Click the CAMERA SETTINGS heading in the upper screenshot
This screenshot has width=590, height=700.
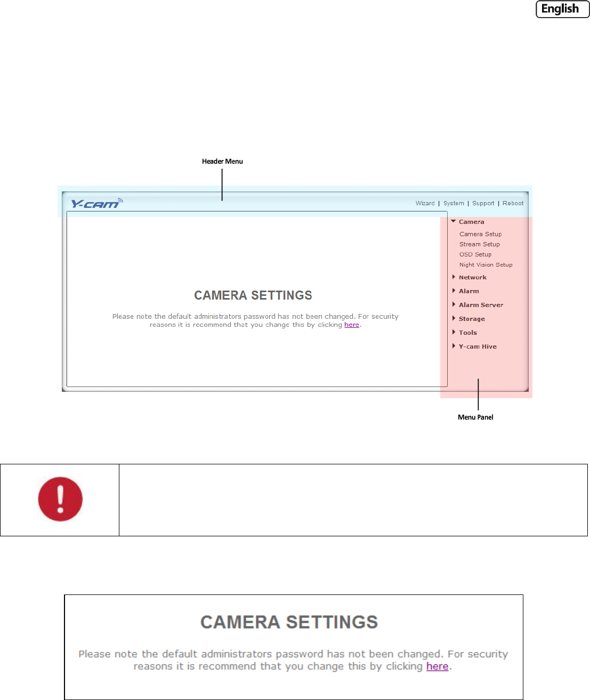click(x=253, y=295)
